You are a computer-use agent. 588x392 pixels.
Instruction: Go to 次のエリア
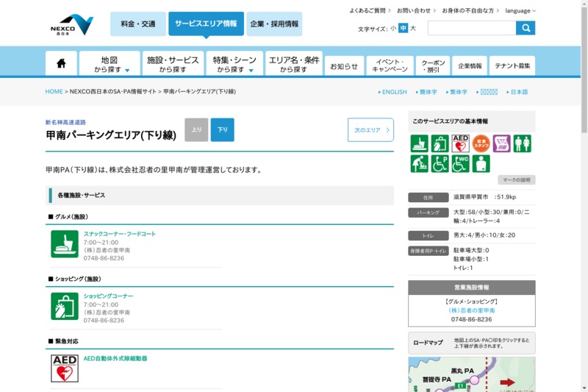point(370,129)
